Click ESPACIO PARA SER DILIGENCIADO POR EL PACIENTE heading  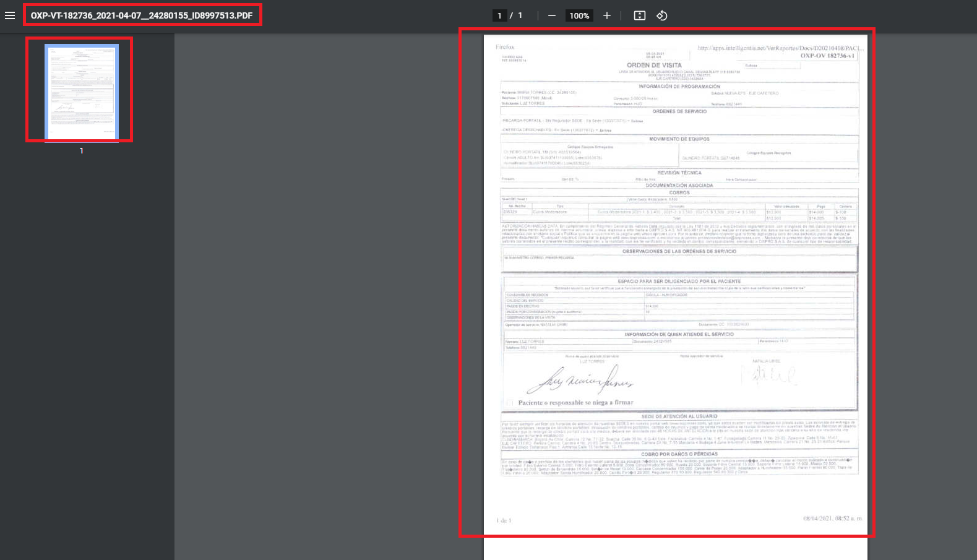point(679,281)
